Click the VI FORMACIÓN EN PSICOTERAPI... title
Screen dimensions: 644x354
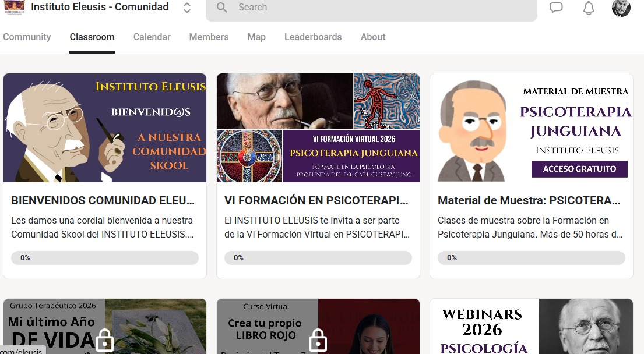point(316,201)
